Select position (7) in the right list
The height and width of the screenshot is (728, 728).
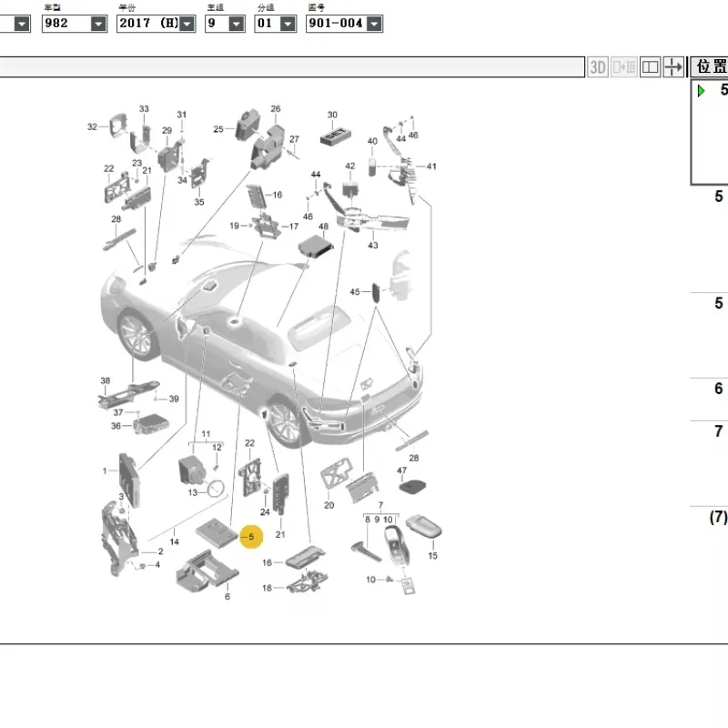(x=718, y=517)
